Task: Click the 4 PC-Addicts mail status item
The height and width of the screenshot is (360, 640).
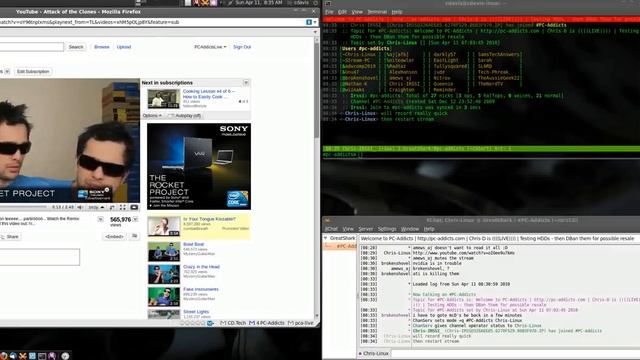Action: click(x=267, y=323)
